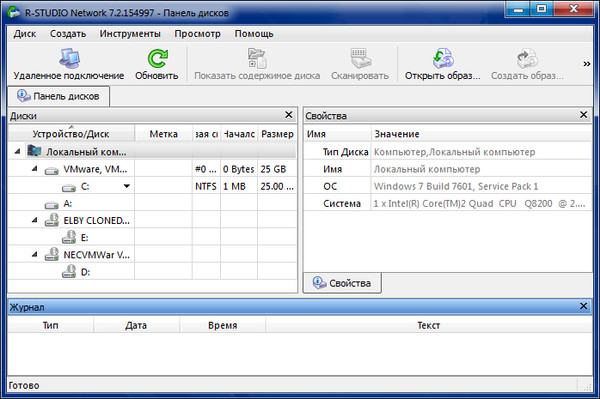Open the Просмотр menu

click(x=197, y=34)
